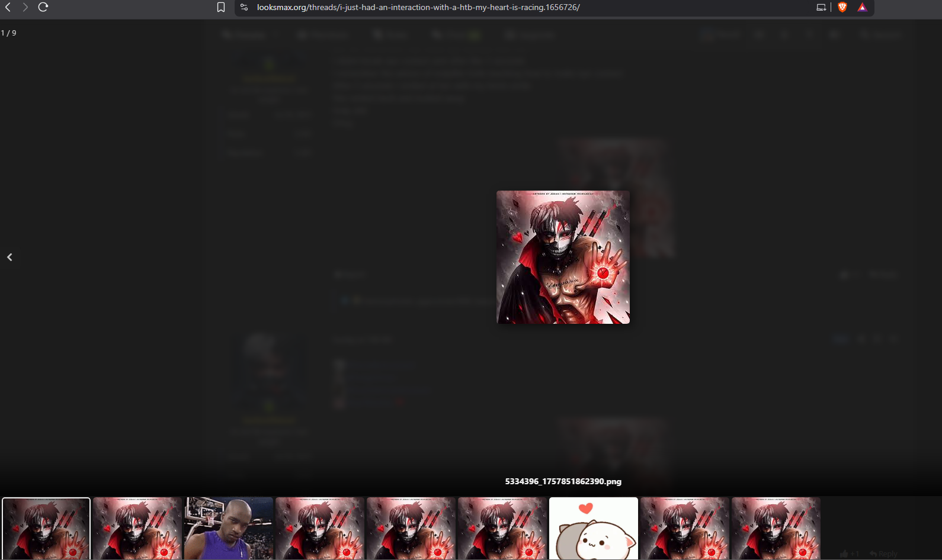The height and width of the screenshot is (560, 942).
Task: Select the sixth thumbnail before the cat image
Action: point(502,528)
